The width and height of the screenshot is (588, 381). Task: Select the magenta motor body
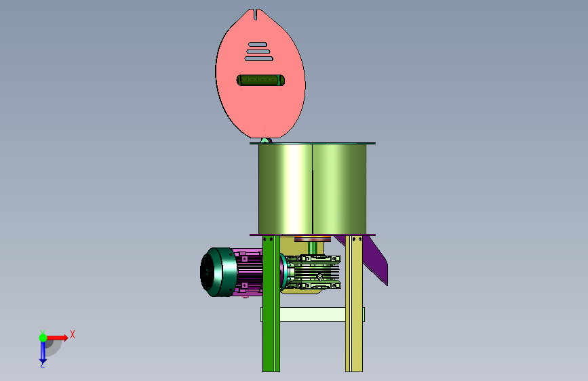coord(248,273)
